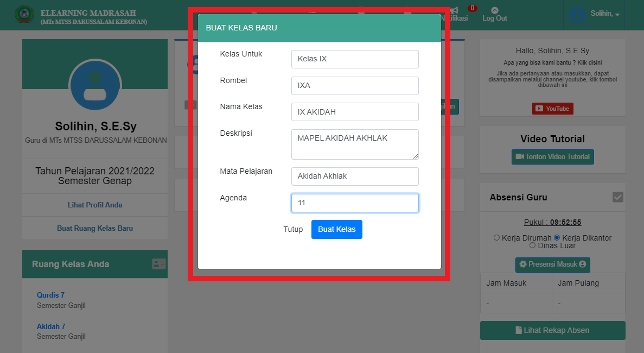Click the madrasah logo in header
644x353 pixels.
pyautogui.click(x=24, y=15)
